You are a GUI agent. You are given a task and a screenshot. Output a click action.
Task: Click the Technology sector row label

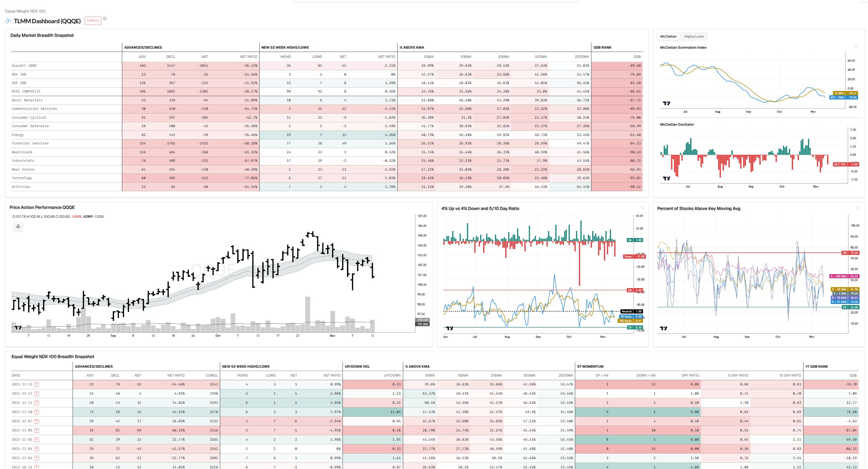(x=22, y=178)
